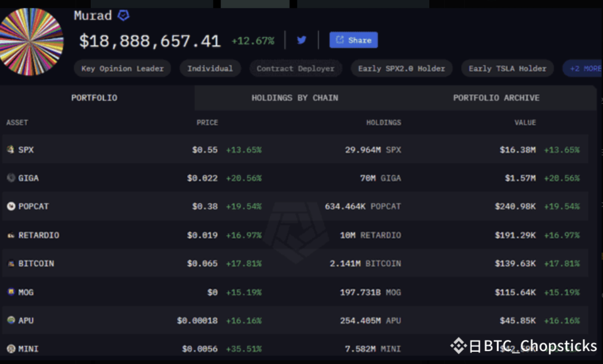Click the Key Opinion Leader tag
This screenshot has width=603, height=364.
123,69
